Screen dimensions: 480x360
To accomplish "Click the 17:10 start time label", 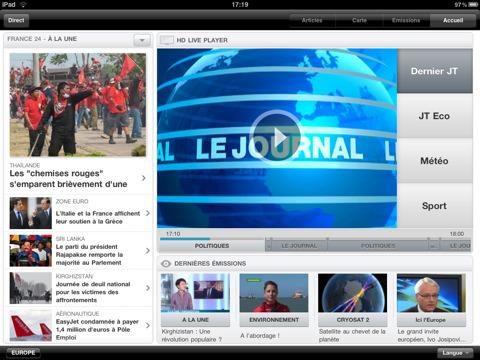I will click(173, 234).
